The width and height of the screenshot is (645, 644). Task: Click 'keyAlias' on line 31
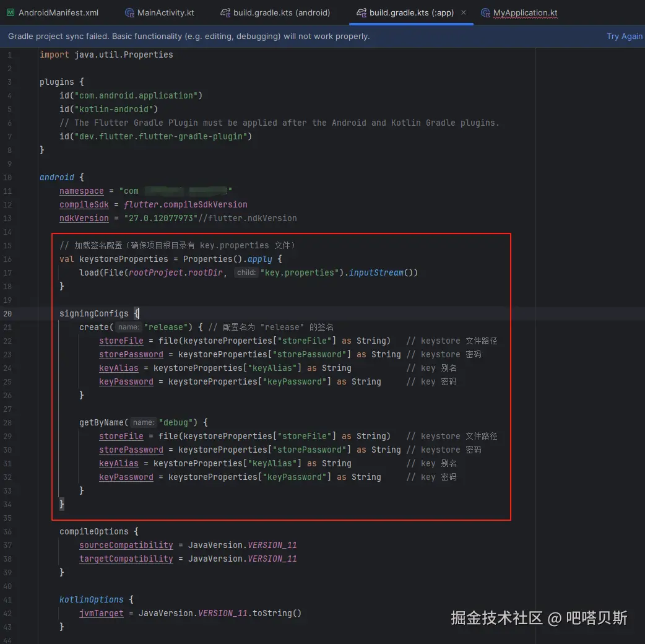(118, 463)
